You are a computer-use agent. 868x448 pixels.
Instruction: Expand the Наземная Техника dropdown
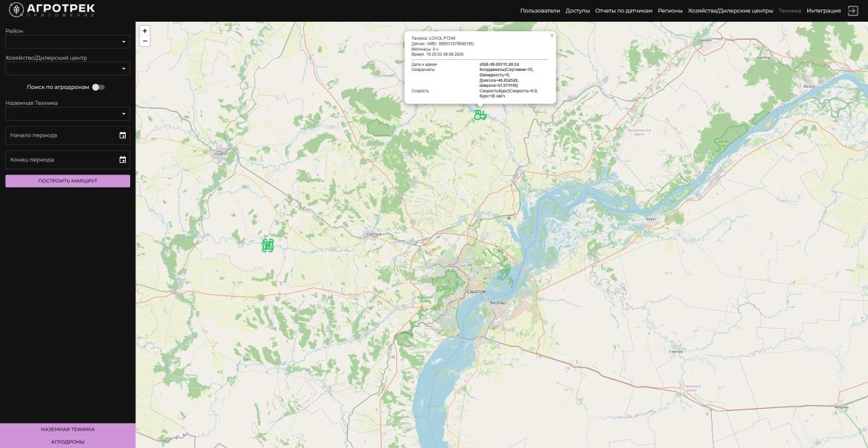click(67, 114)
